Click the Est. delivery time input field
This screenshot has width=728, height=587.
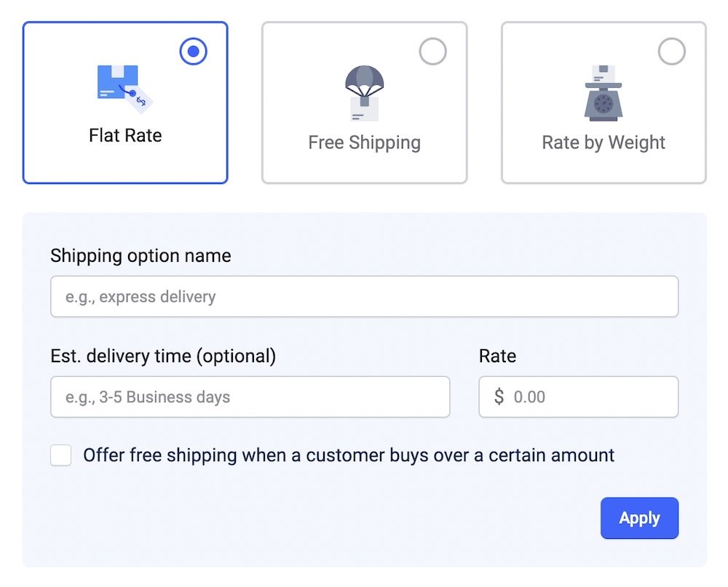click(x=250, y=397)
